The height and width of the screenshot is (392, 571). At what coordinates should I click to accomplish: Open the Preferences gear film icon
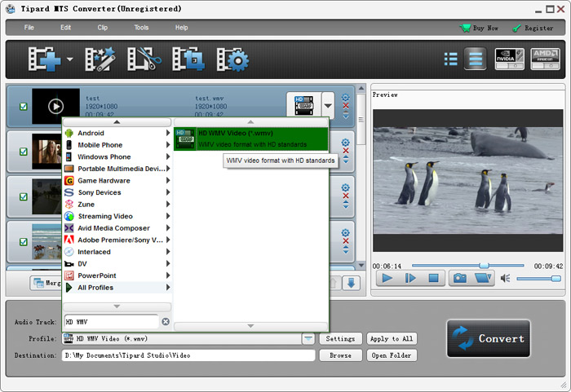[x=232, y=59]
